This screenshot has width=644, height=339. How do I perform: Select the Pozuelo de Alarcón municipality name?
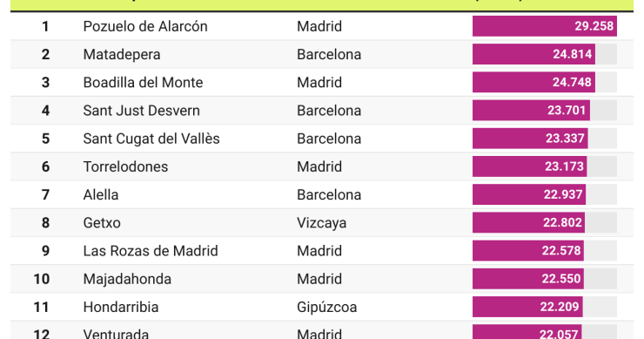[x=145, y=26]
